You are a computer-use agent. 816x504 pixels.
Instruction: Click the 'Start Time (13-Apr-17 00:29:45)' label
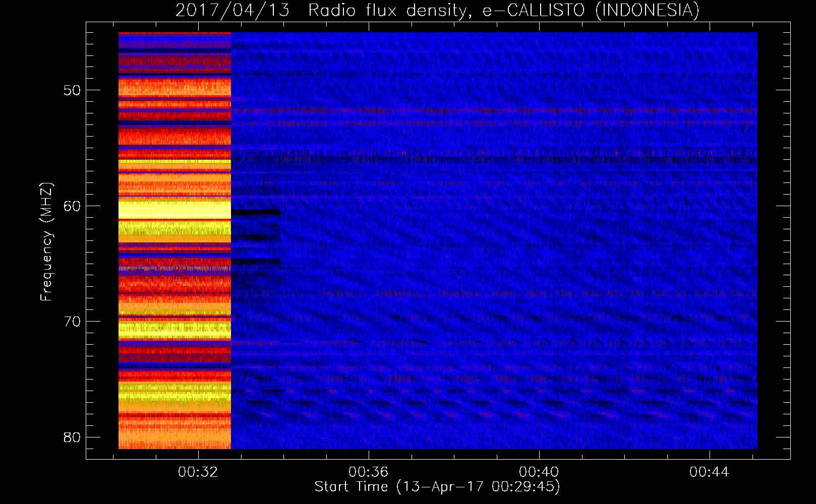(x=437, y=487)
